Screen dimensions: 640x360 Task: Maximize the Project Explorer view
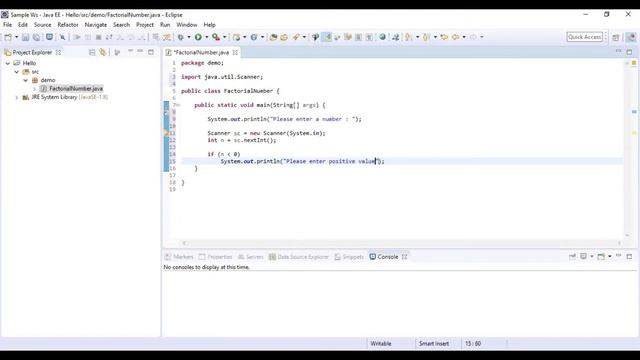pos(151,52)
